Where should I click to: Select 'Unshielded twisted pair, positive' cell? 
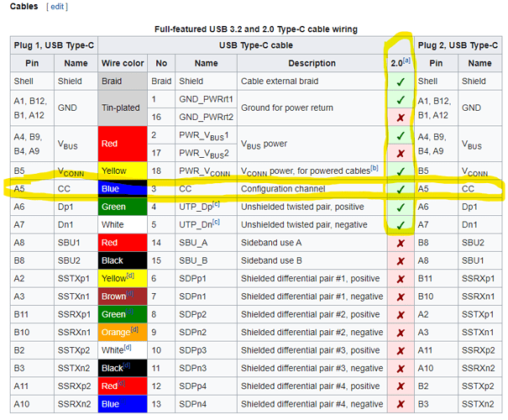[x=312, y=207]
